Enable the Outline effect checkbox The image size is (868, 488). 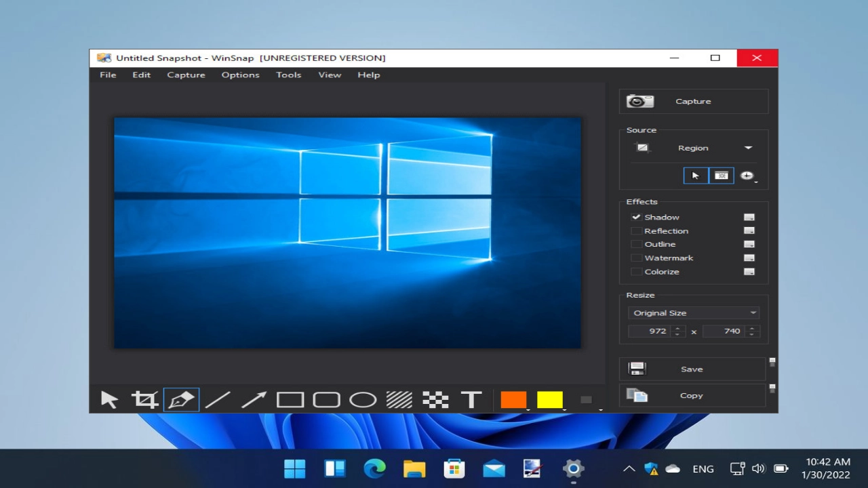[x=636, y=244]
